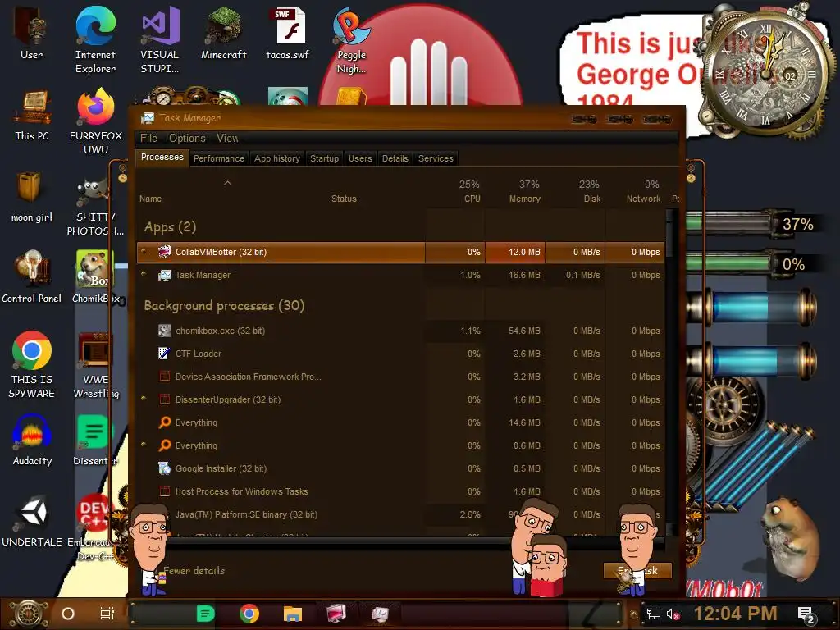
Task: Open Audacity desktop shortcut
Action: (32, 441)
